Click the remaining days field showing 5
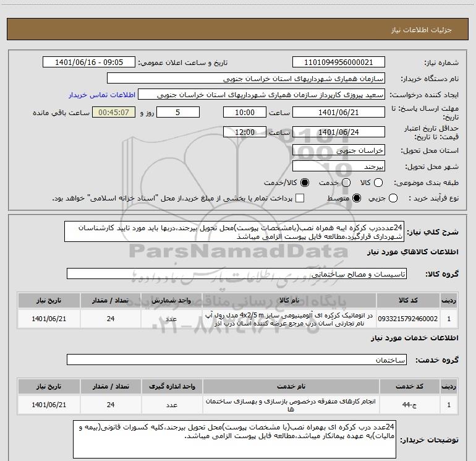Screen dimensions: 476x461 pyautogui.click(x=178, y=112)
